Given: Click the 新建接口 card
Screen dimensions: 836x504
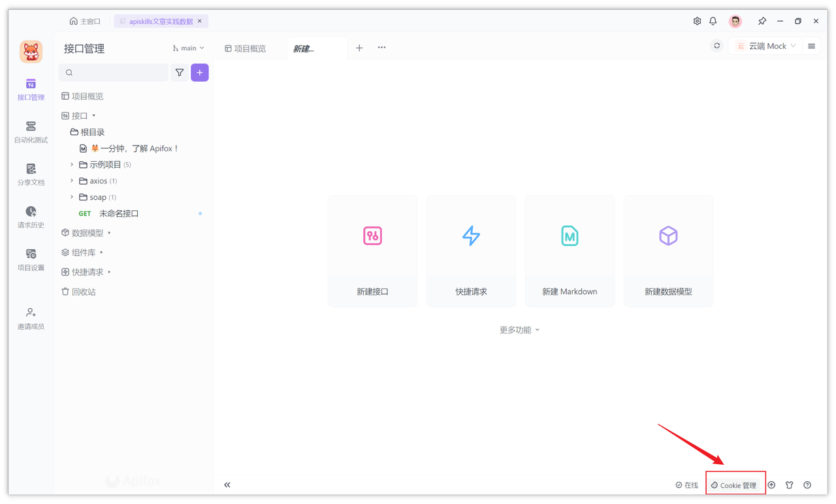Looking at the screenshot, I should [372, 251].
